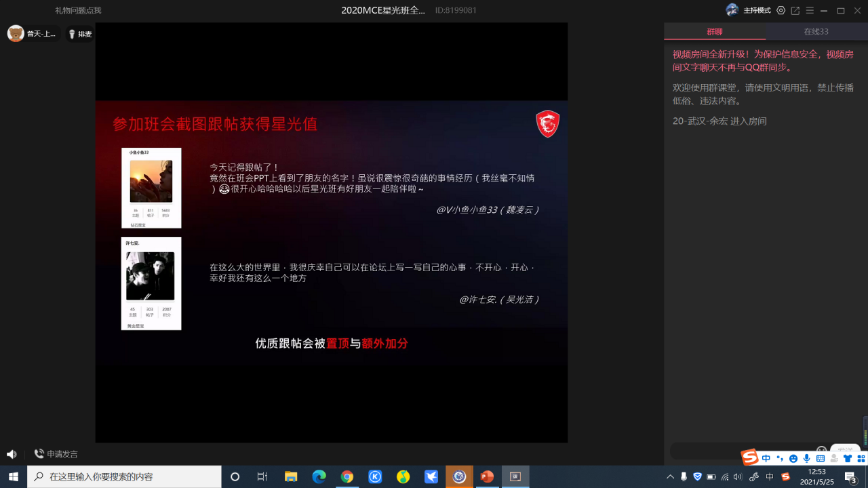Toggle Sogou Chinese/English input mode
The width and height of the screenshot is (868, 488).
point(766,459)
